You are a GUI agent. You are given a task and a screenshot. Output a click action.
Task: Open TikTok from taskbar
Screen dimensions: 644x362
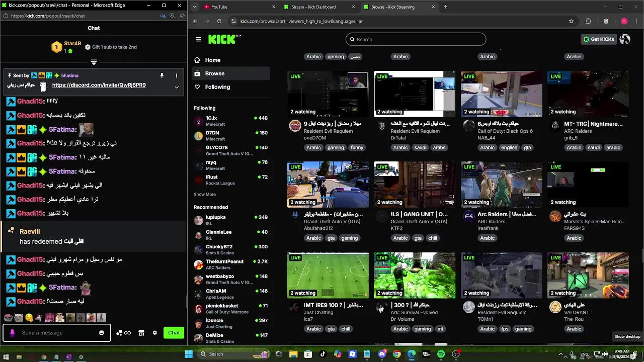323,354
